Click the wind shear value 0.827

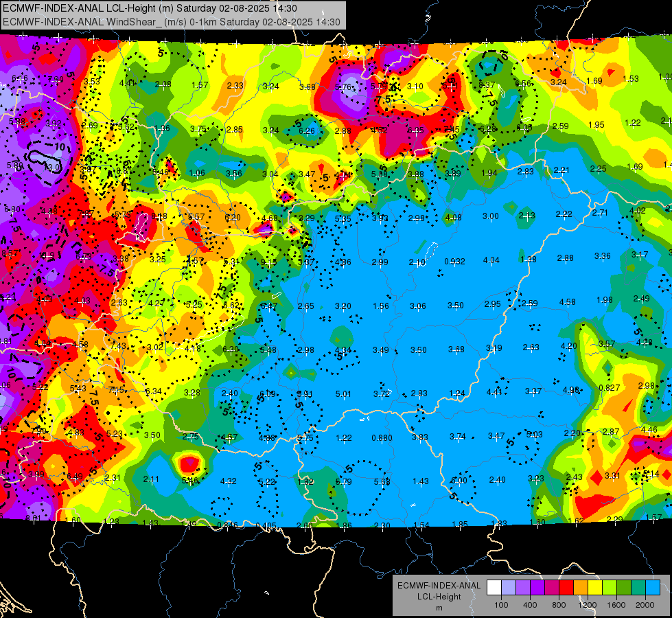[x=609, y=388]
